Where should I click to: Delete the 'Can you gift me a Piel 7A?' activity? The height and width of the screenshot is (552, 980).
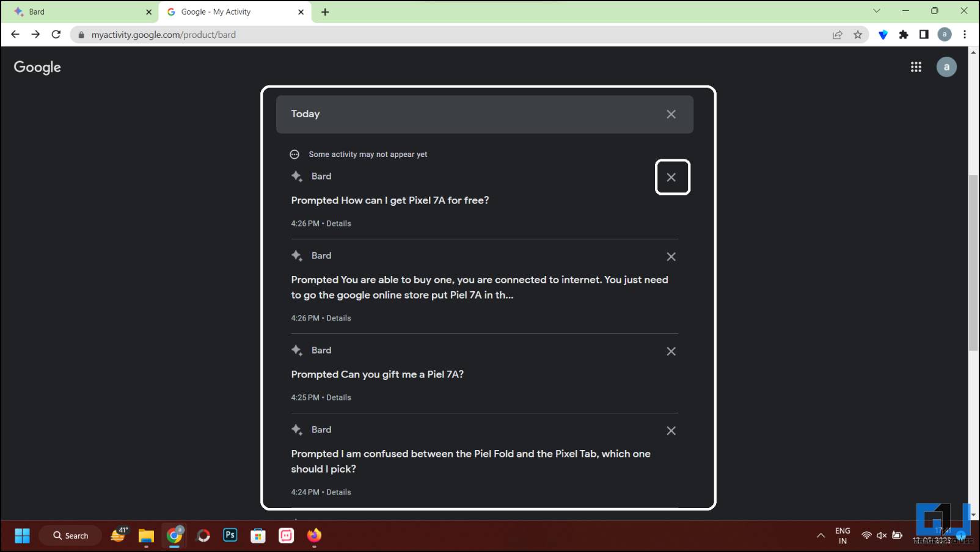[671, 351]
